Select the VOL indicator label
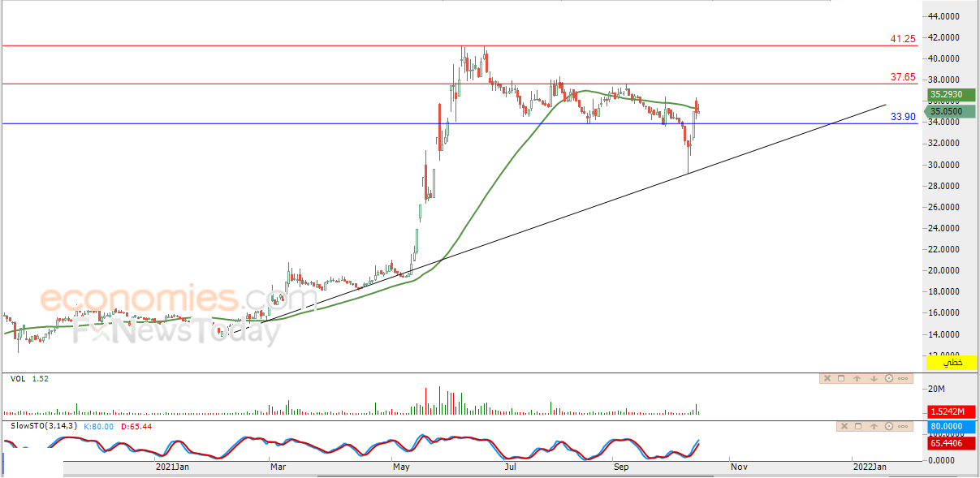The height and width of the screenshot is (478, 980). click(18, 378)
